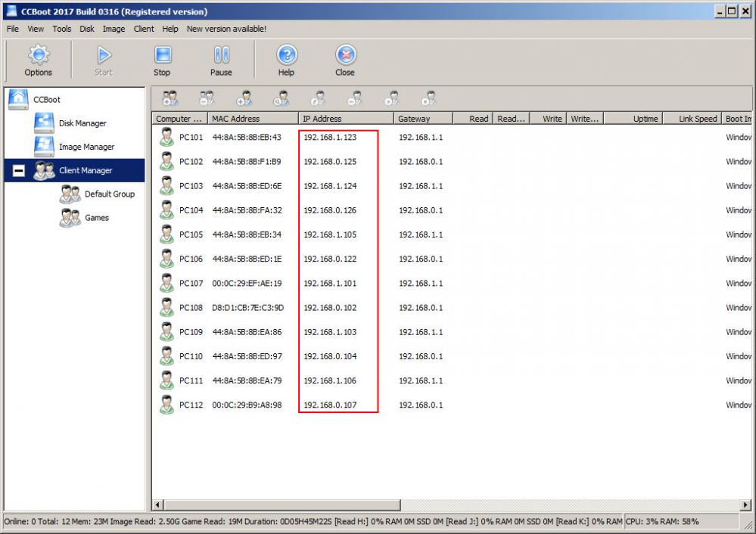Select the PC108 row name
Image resolution: width=756 pixels, height=534 pixels.
pos(191,308)
